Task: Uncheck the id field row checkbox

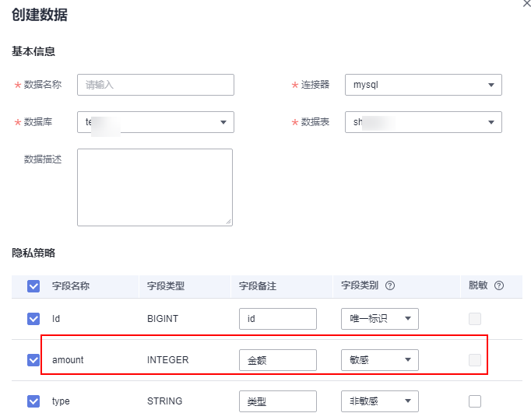Action: pos(33,319)
